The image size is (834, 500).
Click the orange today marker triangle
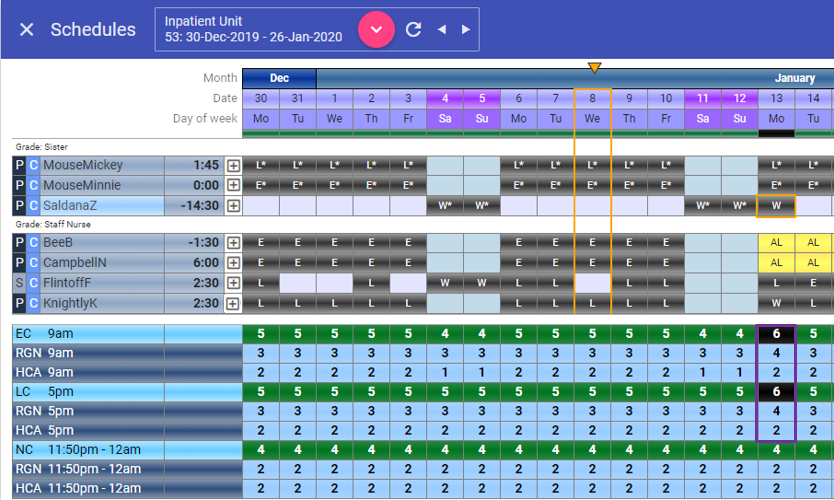click(594, 67)
